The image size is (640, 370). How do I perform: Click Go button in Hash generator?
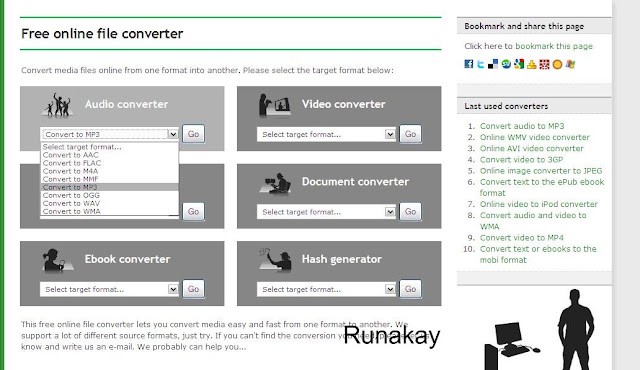point(410,289)
